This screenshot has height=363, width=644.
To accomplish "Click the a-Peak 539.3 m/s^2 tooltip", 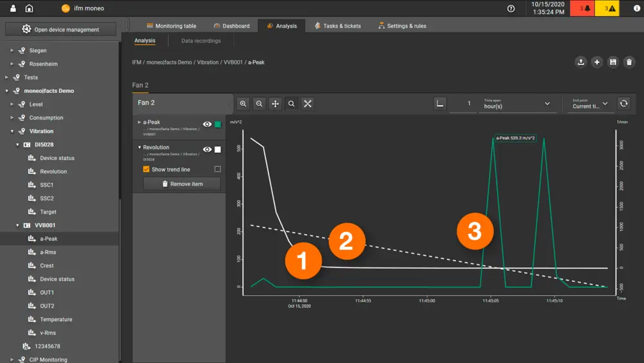I will [515, 138].
